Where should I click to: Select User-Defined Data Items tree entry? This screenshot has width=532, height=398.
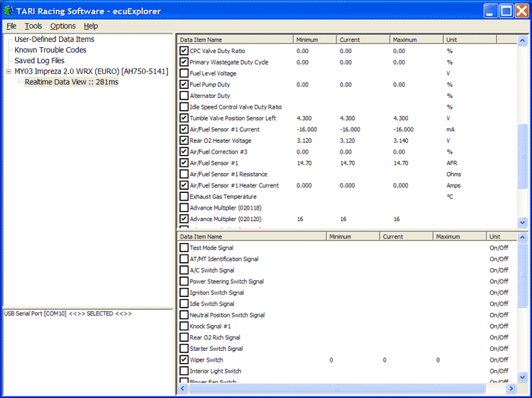coord(54,39)
